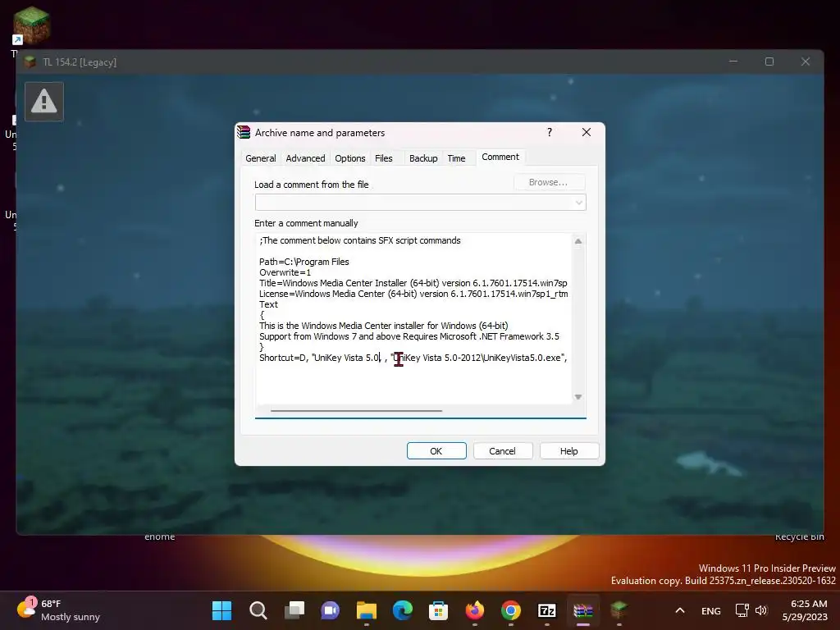Image resolution: width=840 pixels, height=630 pixels.
Task: Open 7-Zip from the taskbar
Action: [x=547, y=610]
